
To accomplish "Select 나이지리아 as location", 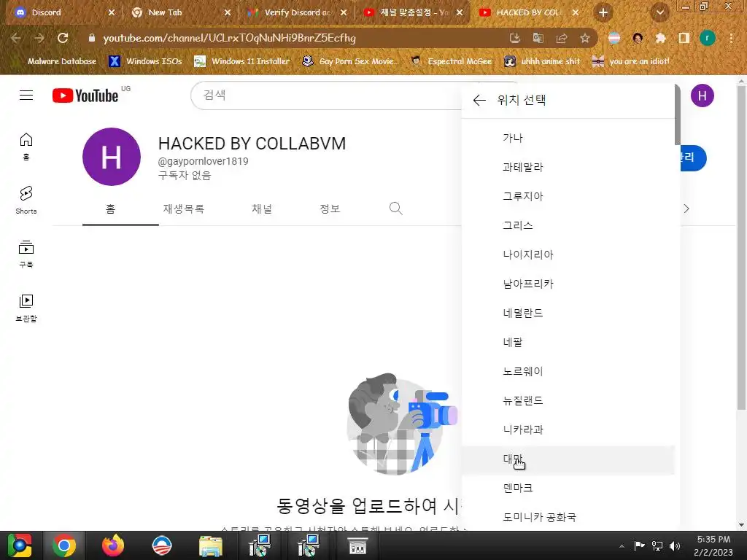I will point(568,254).
